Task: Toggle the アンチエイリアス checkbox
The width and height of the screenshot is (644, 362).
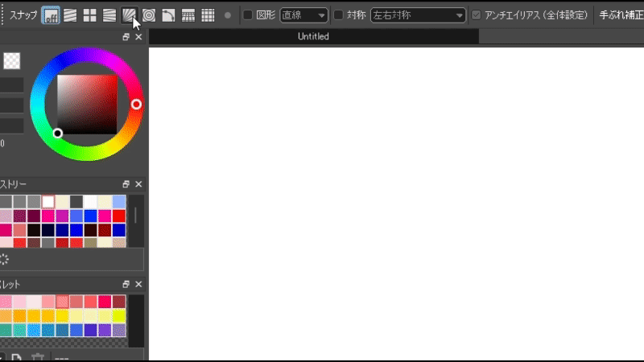Action: click(x=476, y=15)
